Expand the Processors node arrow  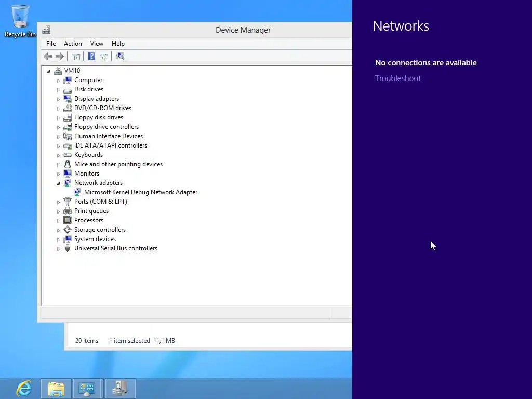pyautogui.click(x=58, y=221)
